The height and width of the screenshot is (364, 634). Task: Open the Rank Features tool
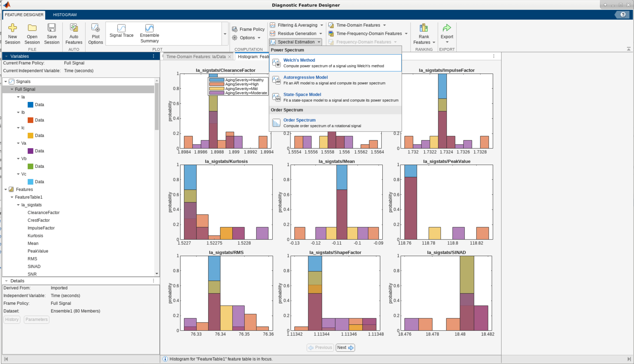(424, 28)
